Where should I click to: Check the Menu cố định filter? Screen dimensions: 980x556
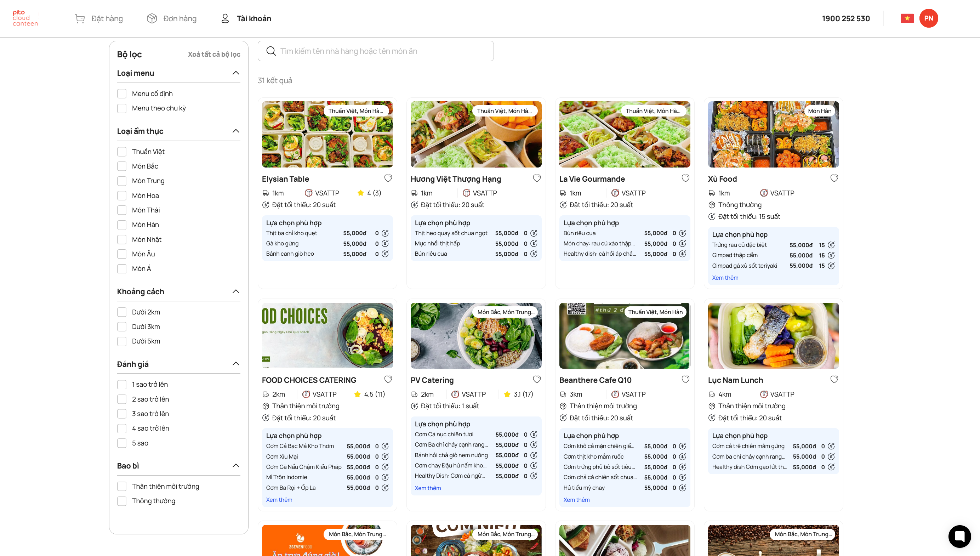pyautogui.click(x=122, y=93)
